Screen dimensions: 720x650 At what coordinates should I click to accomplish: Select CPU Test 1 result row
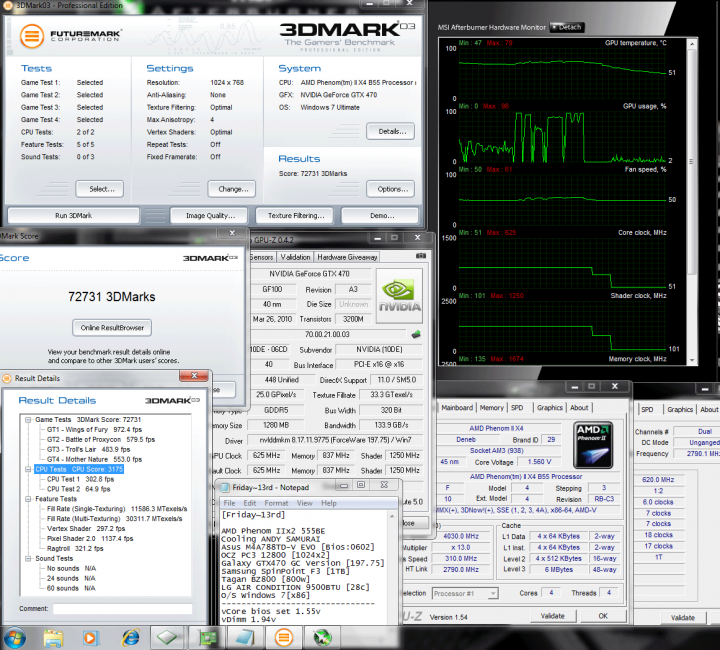[x=80, y=479]
